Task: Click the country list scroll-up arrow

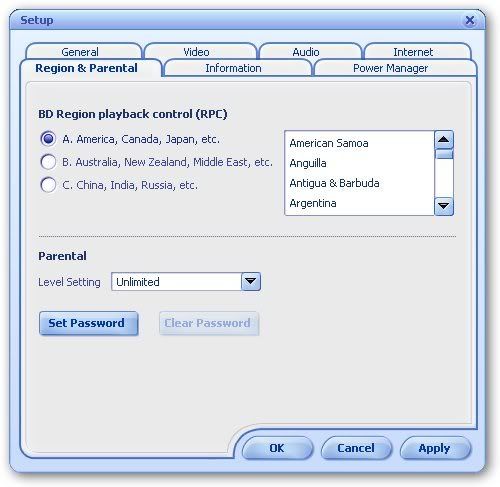Action: point(444,139)
